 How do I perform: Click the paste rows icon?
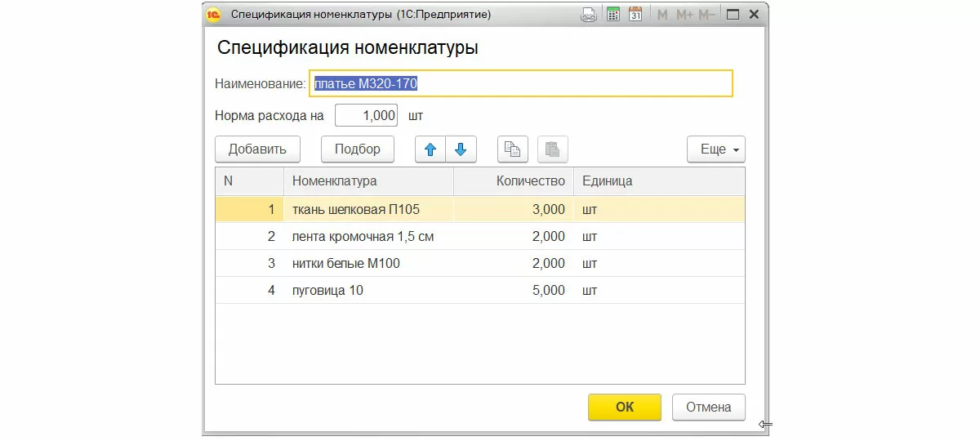click(x=552, y=149)
